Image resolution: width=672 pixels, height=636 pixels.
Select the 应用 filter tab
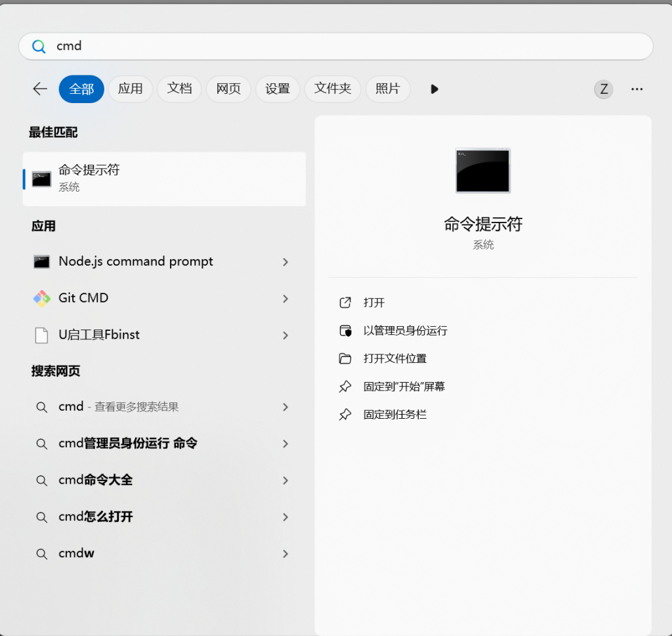[130, 89]
